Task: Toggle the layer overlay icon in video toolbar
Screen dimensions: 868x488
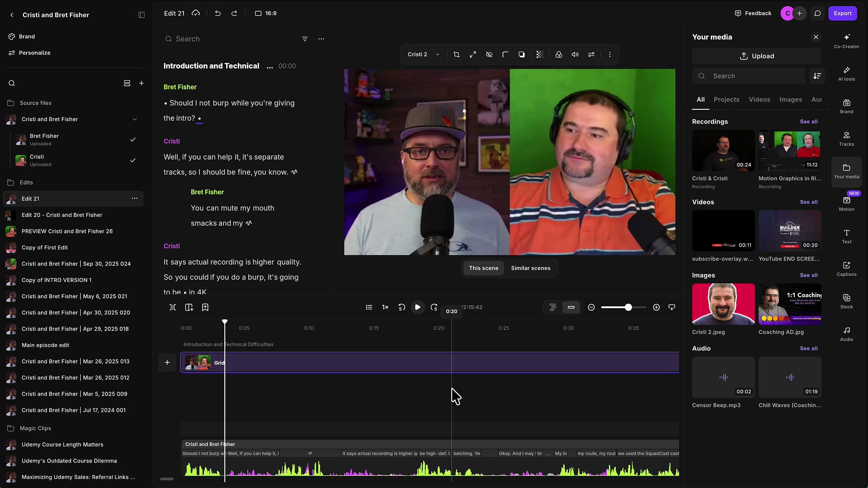Action: click(521, 55)
